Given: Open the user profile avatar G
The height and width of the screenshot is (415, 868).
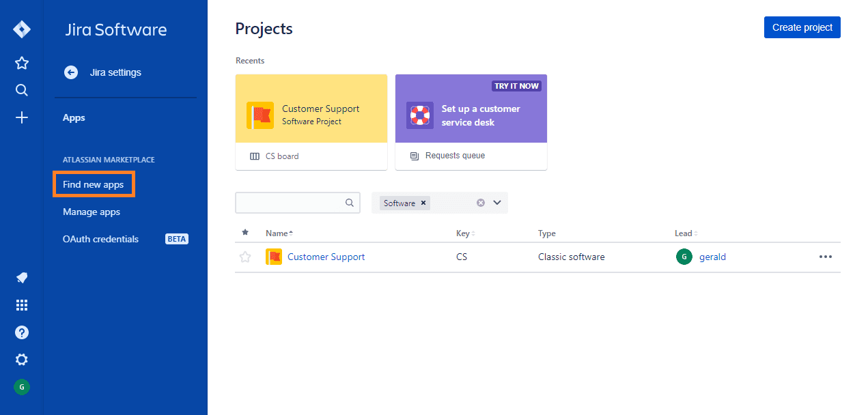Looking at the screenshot, I should tap(22, 387).
